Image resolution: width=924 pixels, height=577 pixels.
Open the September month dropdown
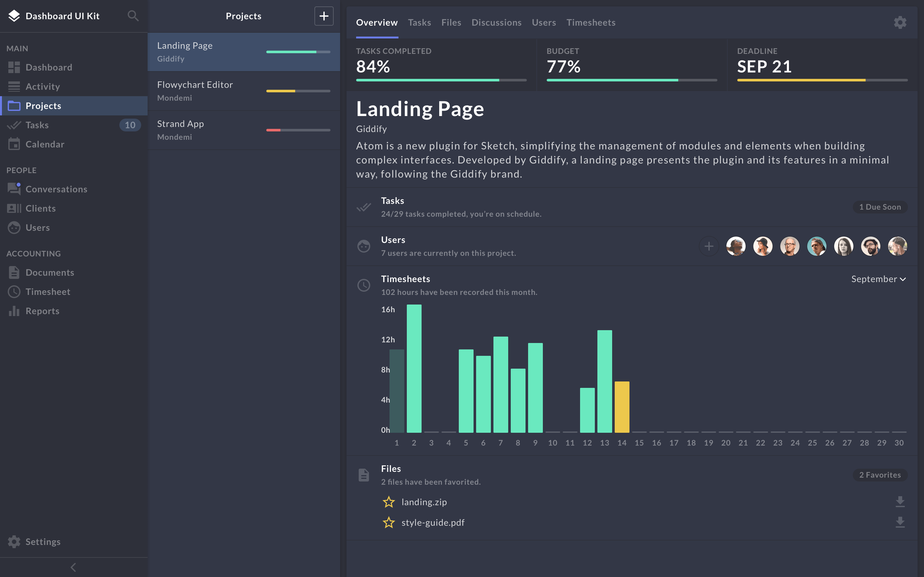click(879, 279)
